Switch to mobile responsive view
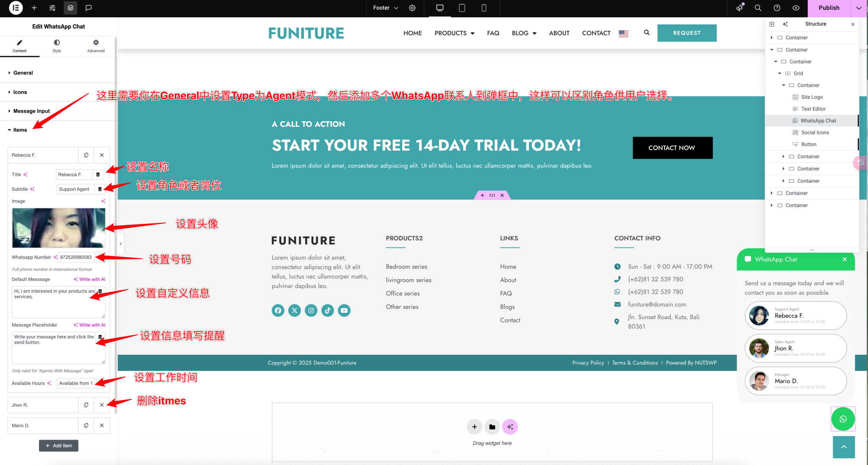868x465 pixels. click(484, 8)
